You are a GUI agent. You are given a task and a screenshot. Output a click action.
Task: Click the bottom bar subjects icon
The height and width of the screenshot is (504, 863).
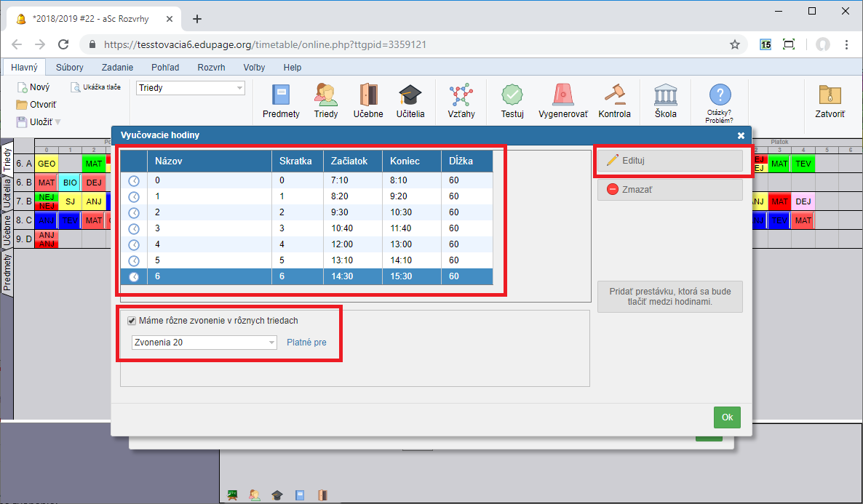299,495
